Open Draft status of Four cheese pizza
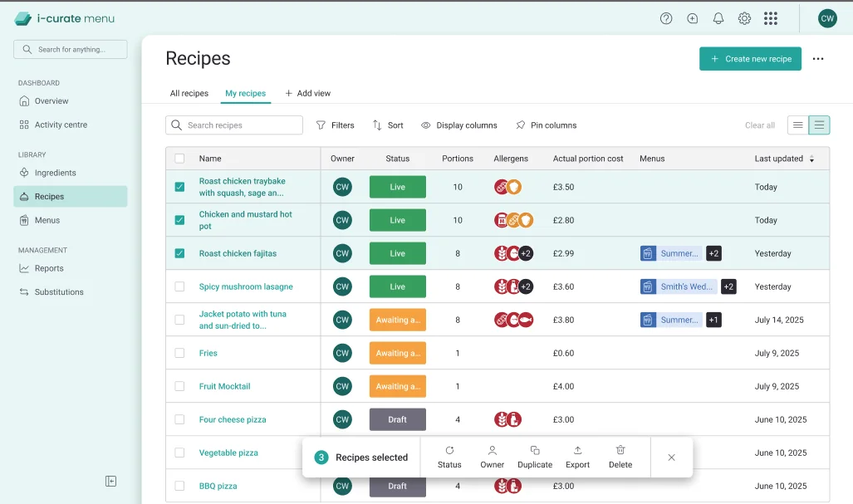 (x=398, y=419)
